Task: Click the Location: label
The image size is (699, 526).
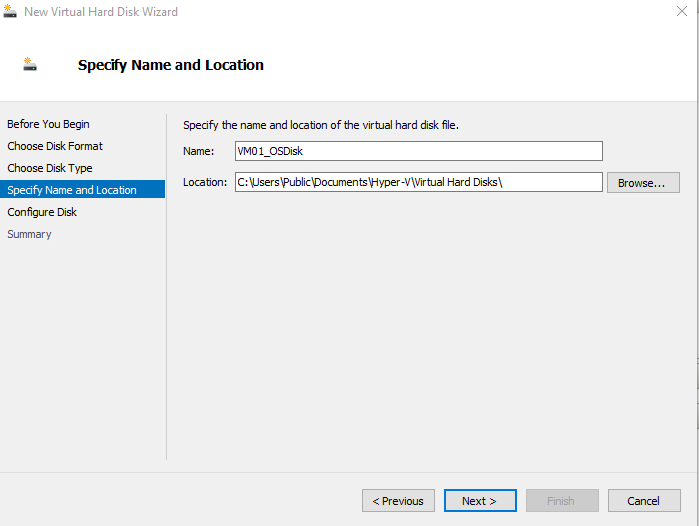Action: coord(205,182)
